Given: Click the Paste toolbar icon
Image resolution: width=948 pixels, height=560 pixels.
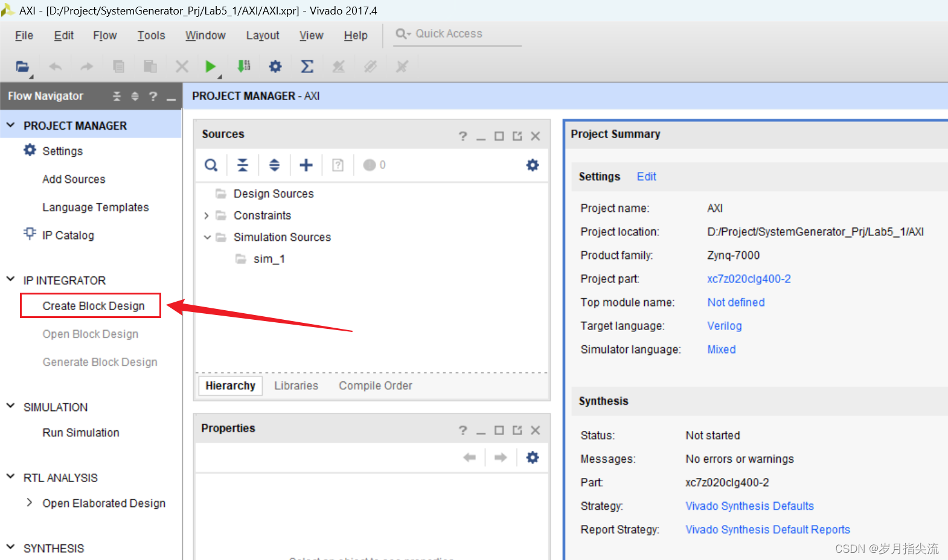Looking at the screenshot, I should point(150,66).
